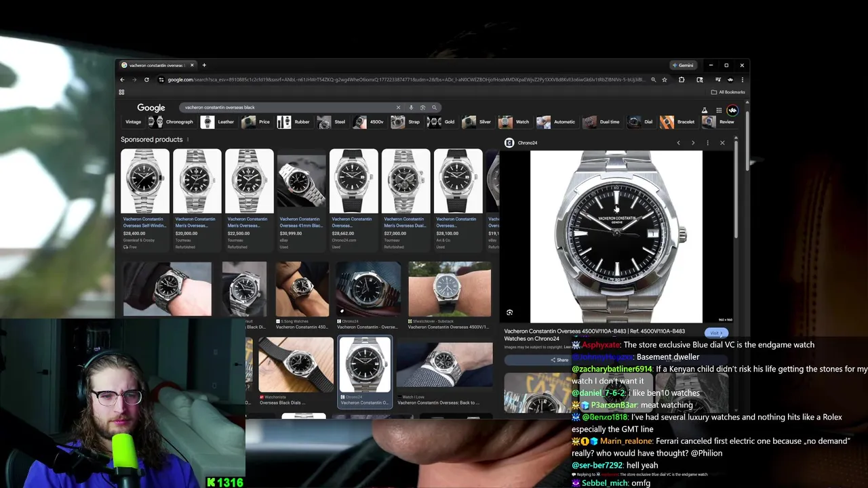
Task: Filter images by Rubber chip
Action: pyautogui.click(x=294, y=122)
